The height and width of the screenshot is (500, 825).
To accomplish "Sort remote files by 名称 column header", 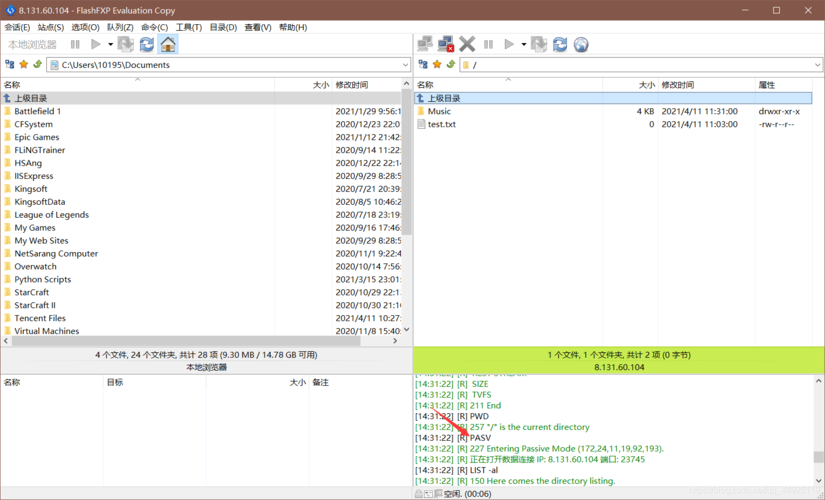I will [508, 85].
